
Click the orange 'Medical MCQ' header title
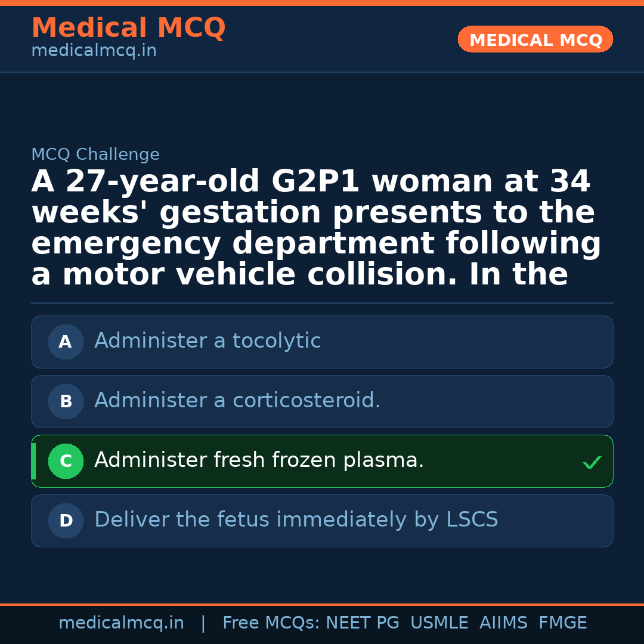pos(128,28)
